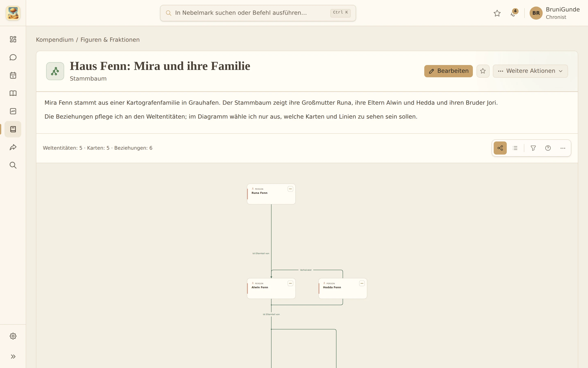The height and width of the screenshot is (368, 588).
Task: Open the chart image sidebar icon
Action: (13, 111)
